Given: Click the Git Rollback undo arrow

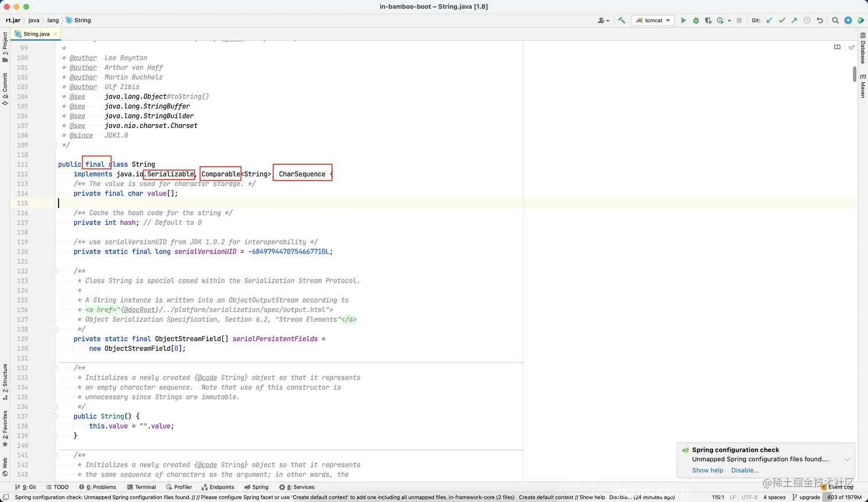Looking at the screenshot, I should point(820,20).
